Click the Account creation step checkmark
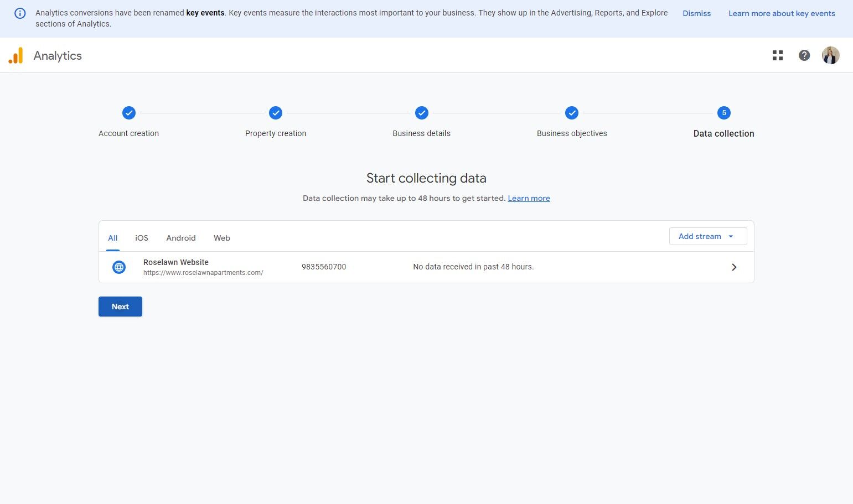The width and height of the screenshot is (853, 504). click(128, 113)
